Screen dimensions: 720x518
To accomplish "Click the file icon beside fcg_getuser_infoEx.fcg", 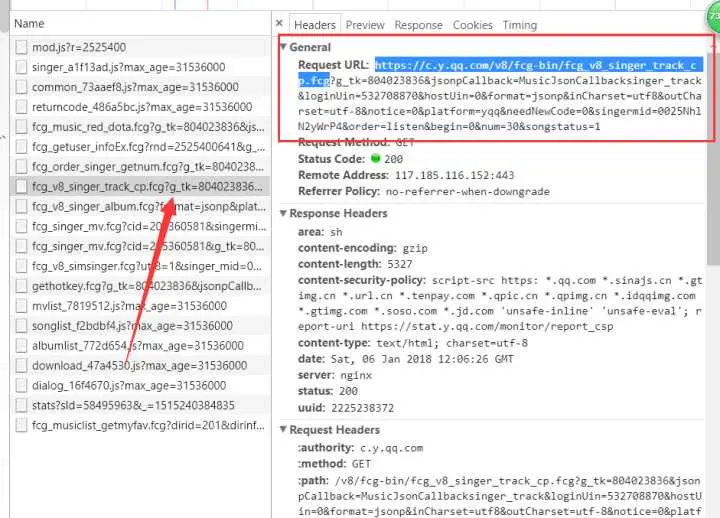I will pos(21,147).
